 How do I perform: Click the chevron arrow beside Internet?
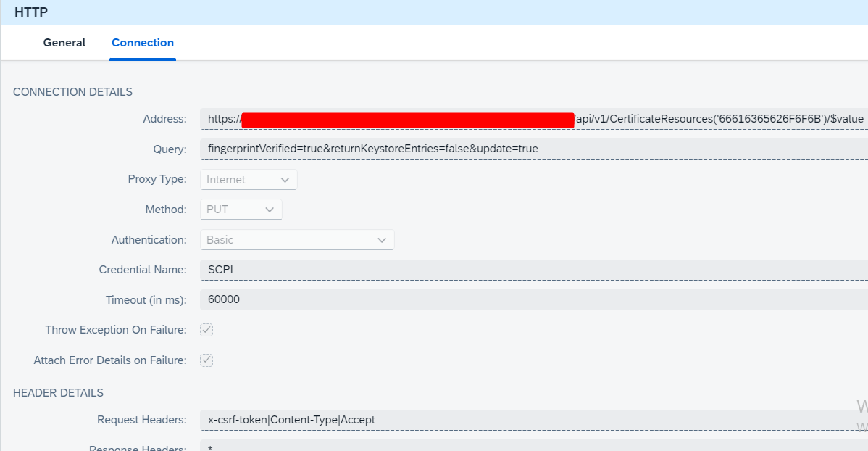tap(285, 180)
